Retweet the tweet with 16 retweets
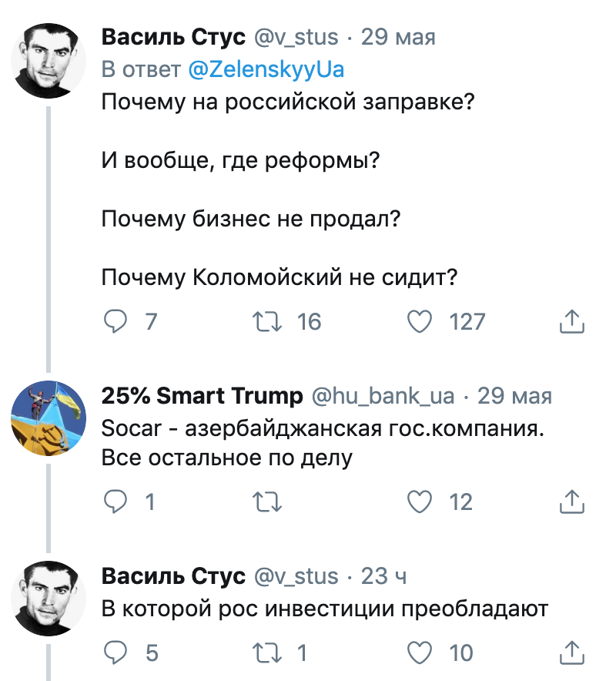Image resolution: width=616 pixels, height=681 pixels. click(x=266, y=321)
